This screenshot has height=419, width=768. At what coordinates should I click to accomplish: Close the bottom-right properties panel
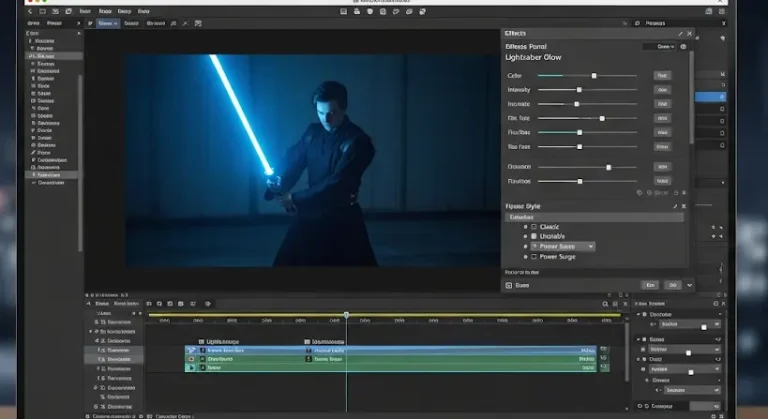pos(723,304)
